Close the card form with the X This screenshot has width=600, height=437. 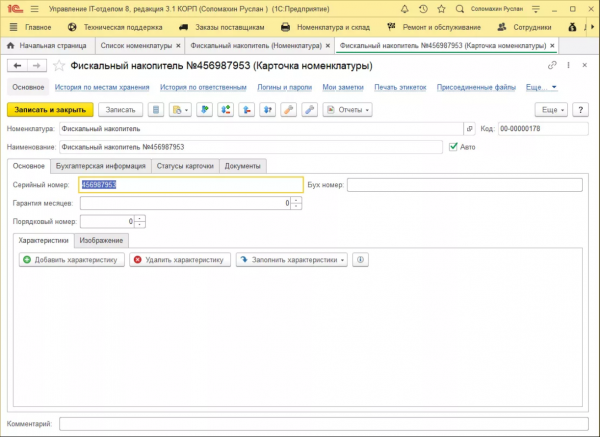[585, 65]
